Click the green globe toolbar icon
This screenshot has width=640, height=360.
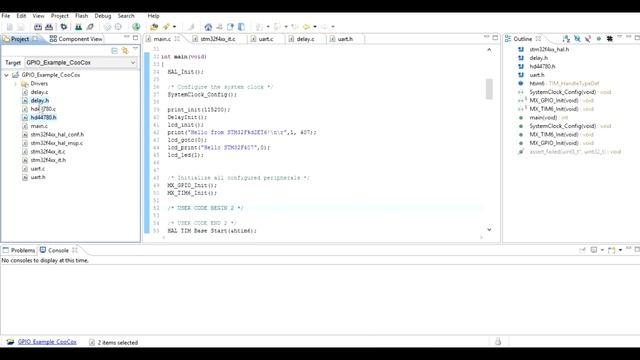click(136, 27)
